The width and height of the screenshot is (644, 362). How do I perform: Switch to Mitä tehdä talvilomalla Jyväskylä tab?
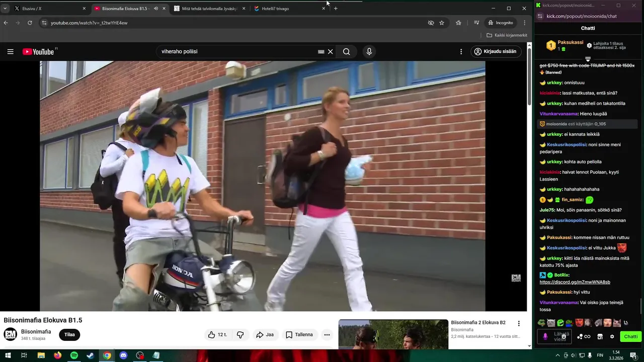209,9
